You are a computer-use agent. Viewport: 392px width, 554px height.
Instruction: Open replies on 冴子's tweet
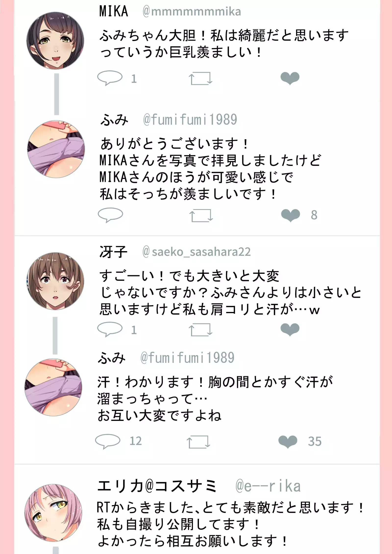pos(110,329)
